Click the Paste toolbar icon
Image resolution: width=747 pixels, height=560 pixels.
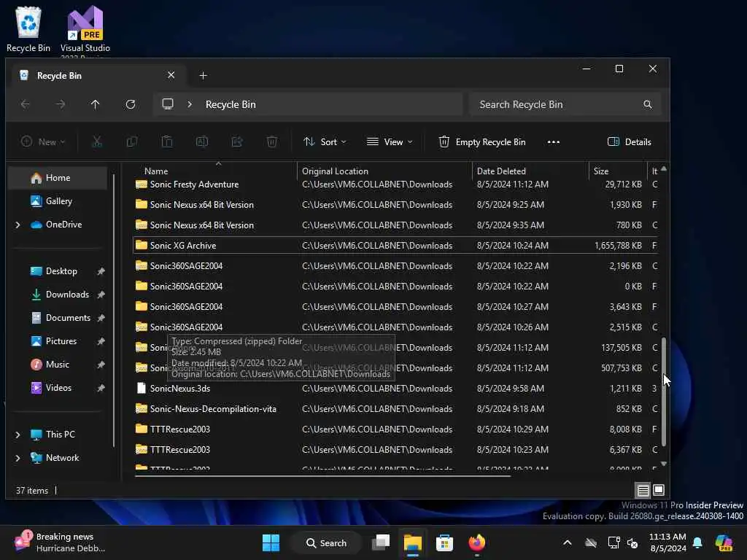click(x=167, y=142)
